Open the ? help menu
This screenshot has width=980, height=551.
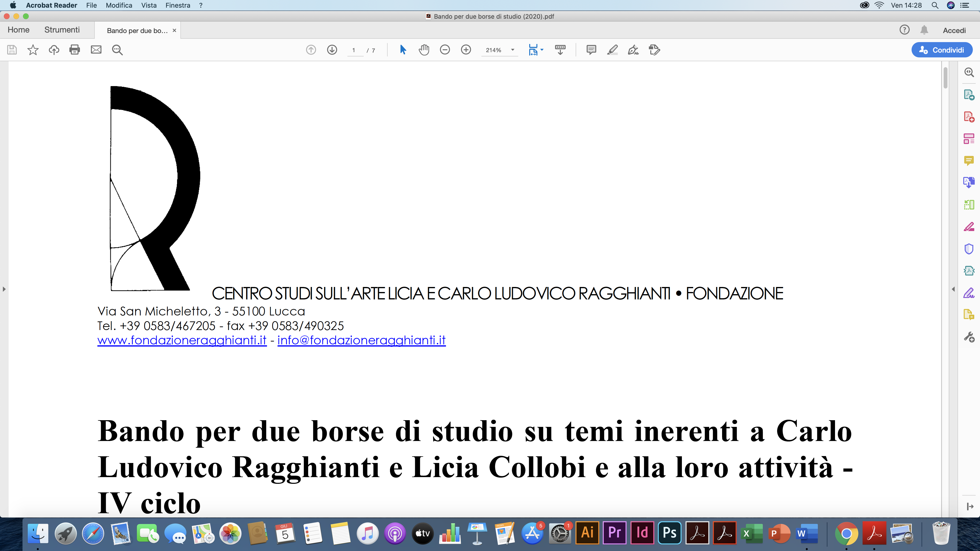[x=200, y=5]
